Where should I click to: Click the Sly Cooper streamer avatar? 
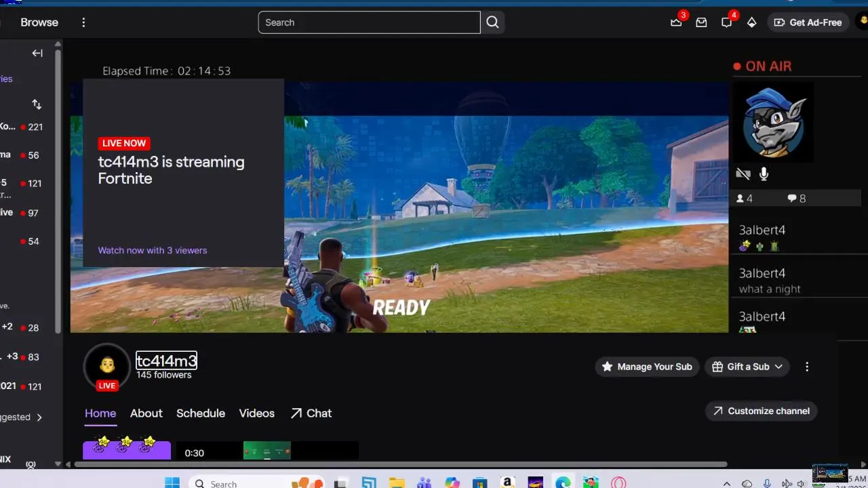(x=774, y=123)
